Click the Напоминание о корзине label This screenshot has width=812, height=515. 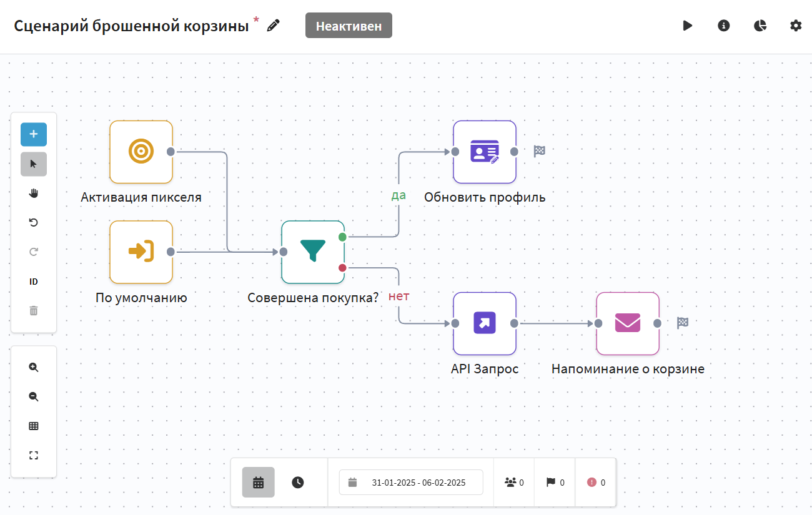628,369
